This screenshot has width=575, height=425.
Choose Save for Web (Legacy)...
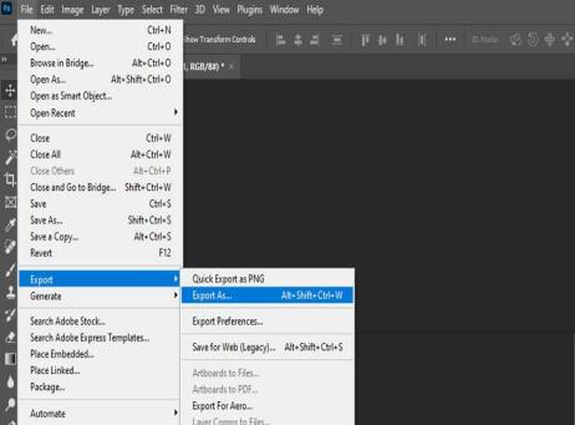(x=268, y=347)
